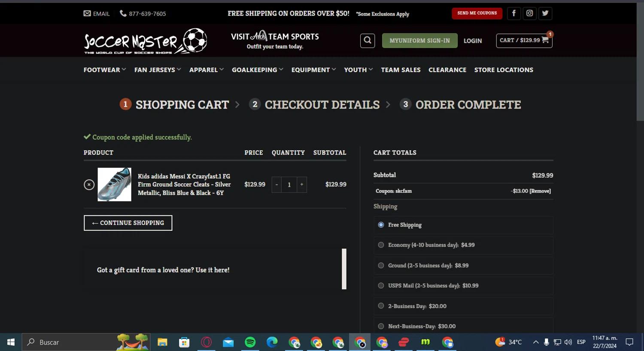The image size is (644, 351).
Task: Increase quantity with the plus button
Action: (x=302, y=185)
